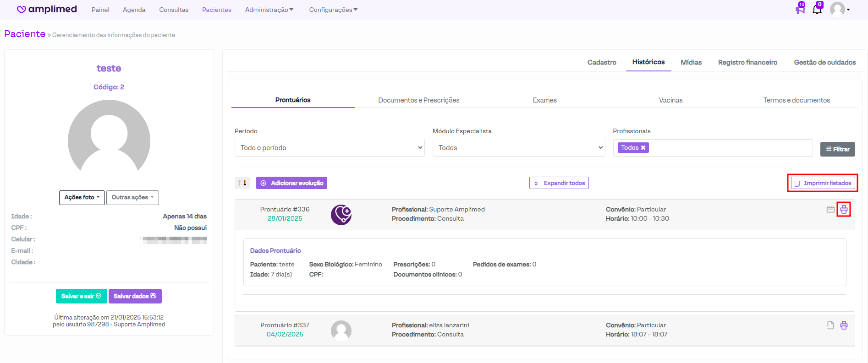
Task: Expand all records with Expandir todos
Action: tap(559, 183)
